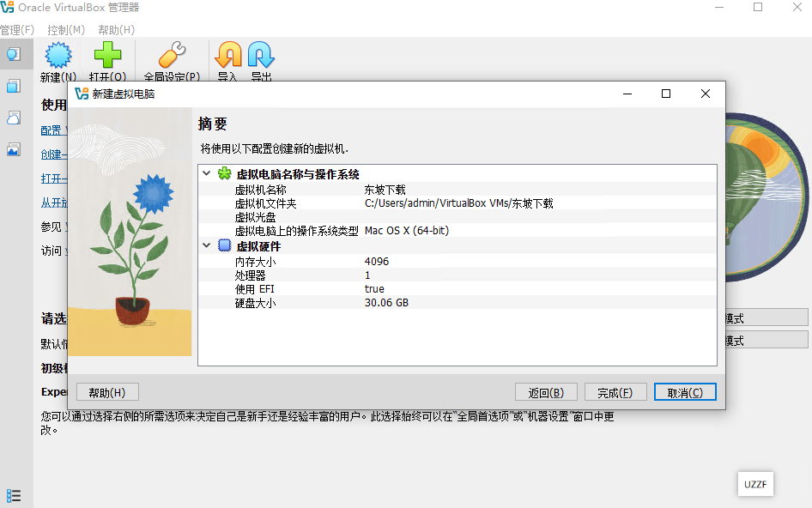The image size is (812, 508).
Task: Collapse the 虚拟硬件 hardware section
Action: (205, 245)
